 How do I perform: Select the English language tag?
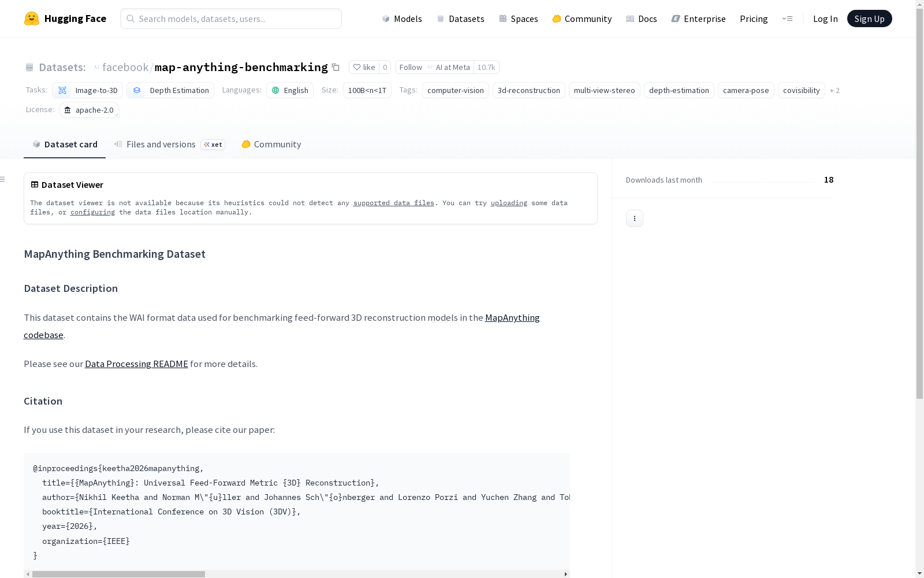pos(290,90)
